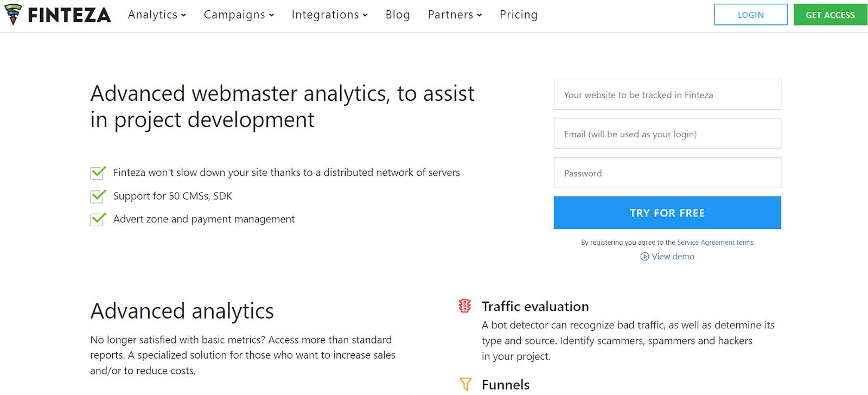The height and width of the screenshot is (395, 868).
Task: Go to the Blog page
Action: 398,15
